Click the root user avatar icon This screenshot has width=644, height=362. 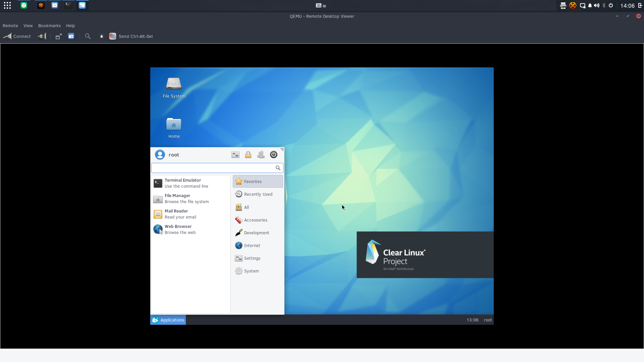click(160, 155)
